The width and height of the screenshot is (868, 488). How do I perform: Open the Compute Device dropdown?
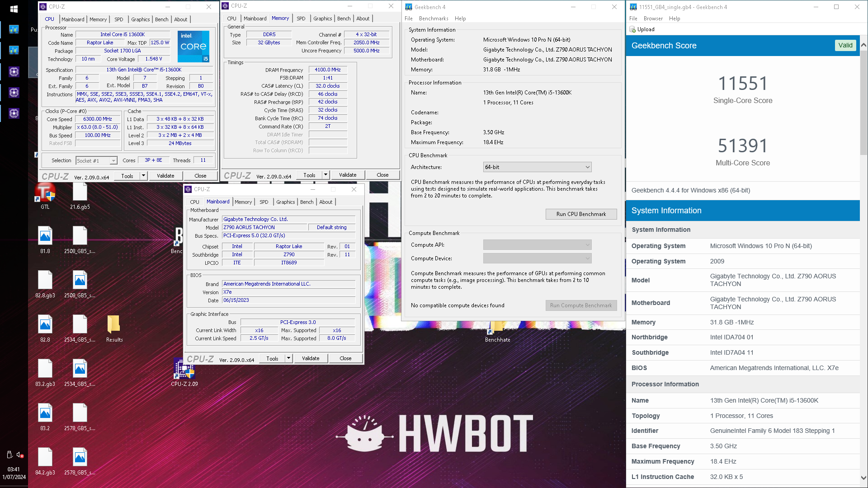tap(537, 258)
